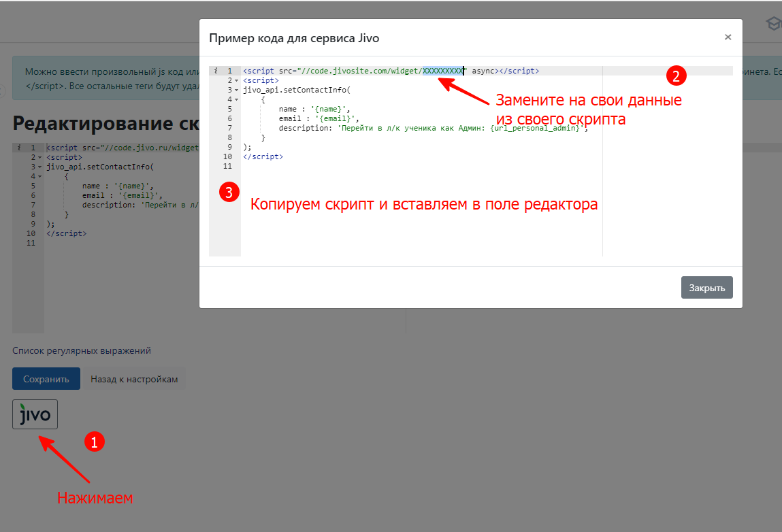This screenshot has width=782, height=532.
Task: Collapse line 4 fold in the background editor
Action: (40, 176)
